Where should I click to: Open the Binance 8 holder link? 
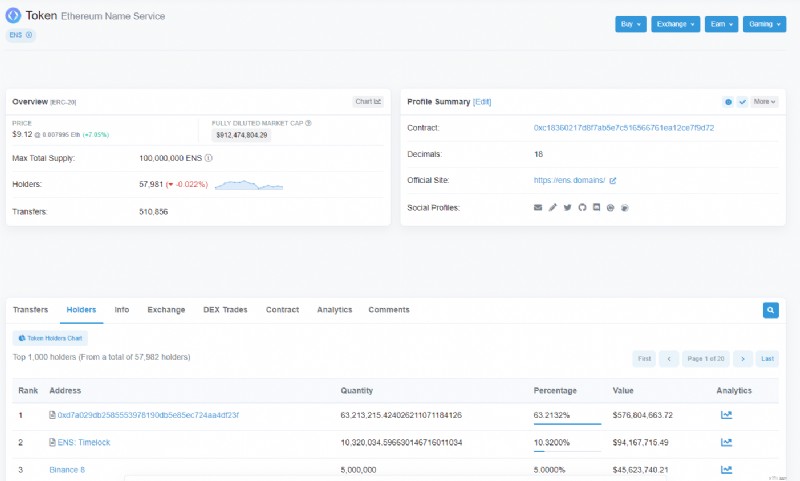[x=67, y=470]
